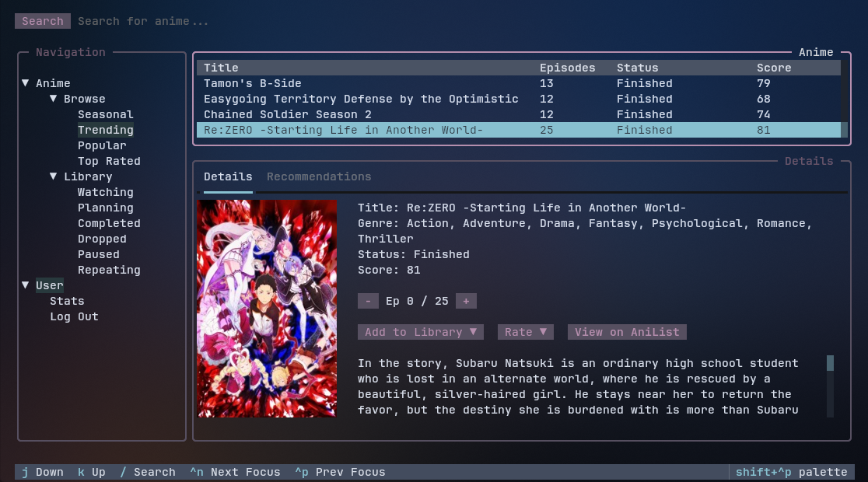Image resolution: width=868 pixels, height=482 pixels.
Task: Click the k Up footer shortcut
Action: point(91,472)
